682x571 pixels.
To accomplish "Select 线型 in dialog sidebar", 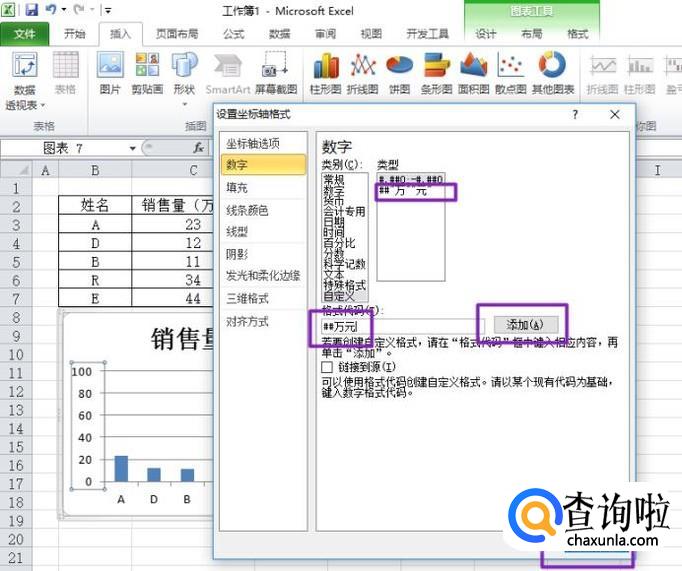I will tap(263, 232).
